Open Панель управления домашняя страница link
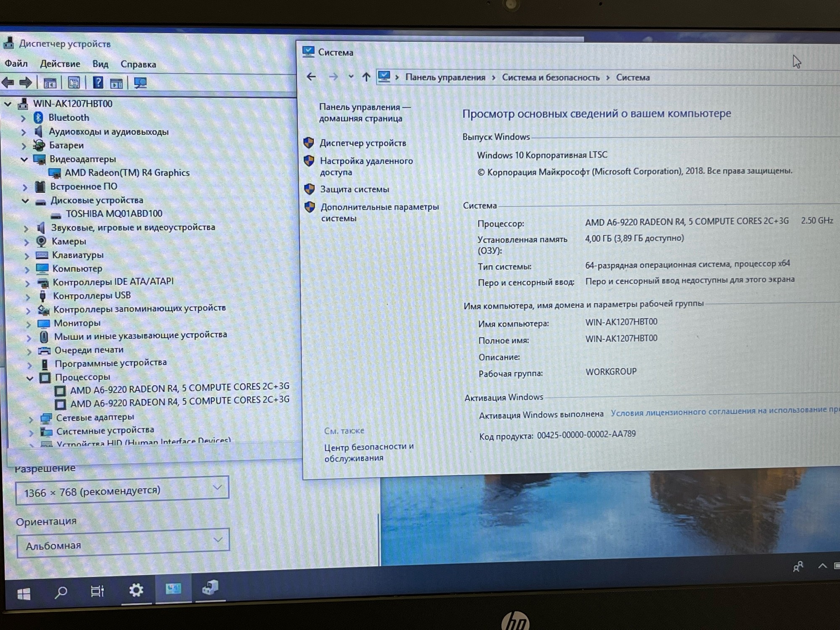The height and width of the screenshot is (630, 840). [365, 113]
